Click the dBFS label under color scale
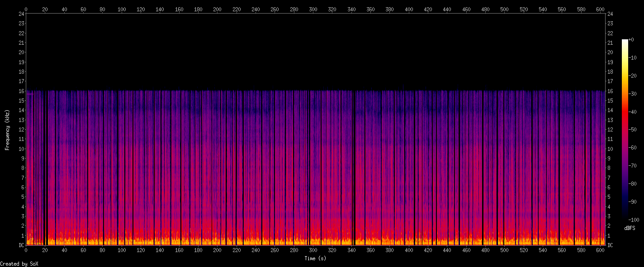The image size is (644, 267). [630, 228]
